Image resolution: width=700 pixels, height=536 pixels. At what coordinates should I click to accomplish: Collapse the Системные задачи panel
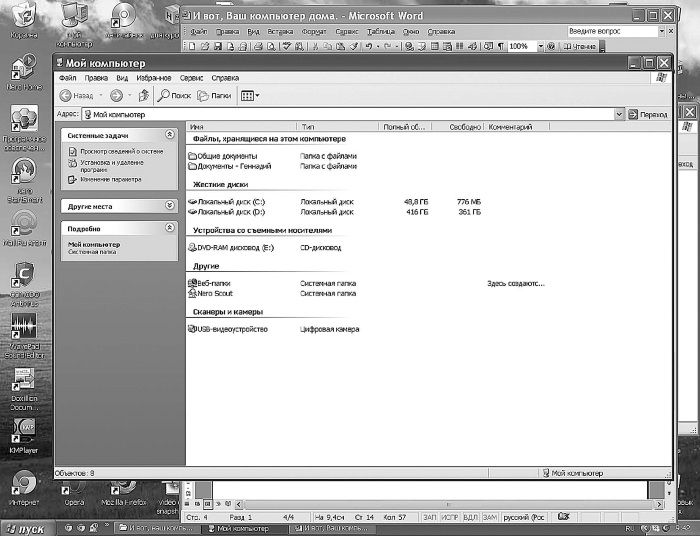pos(170,134)
